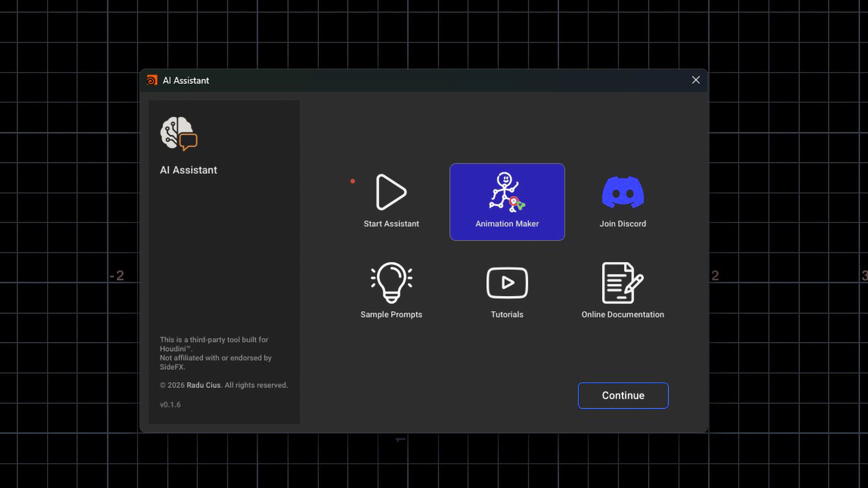Click the Join Discord text label
868x488 pixels.
623,224
